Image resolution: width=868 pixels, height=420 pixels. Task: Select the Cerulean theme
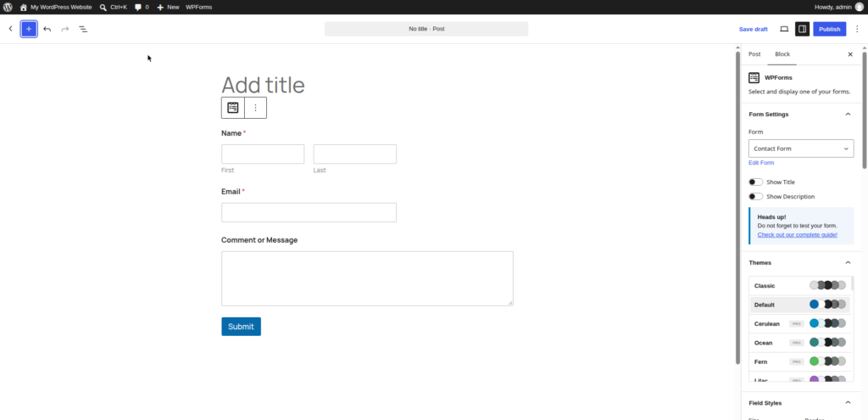[800, 323]
